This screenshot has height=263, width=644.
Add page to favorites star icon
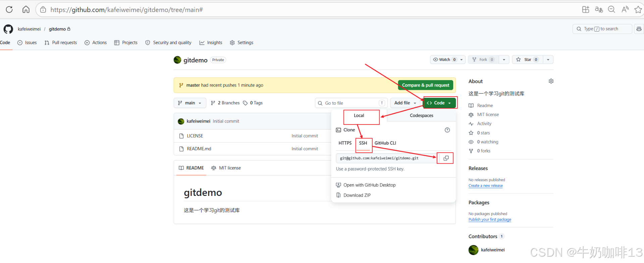638,9
